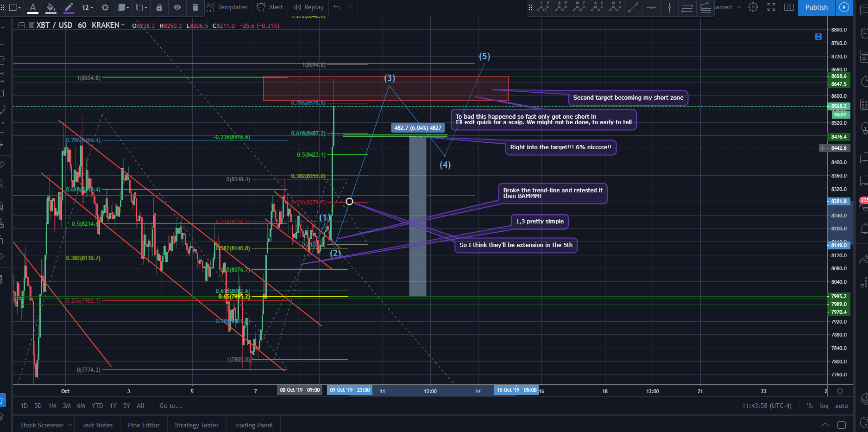Select the Elliott triple combo WXYXZ tool
The image size is (868, 432).
click(x=579, y=7)
